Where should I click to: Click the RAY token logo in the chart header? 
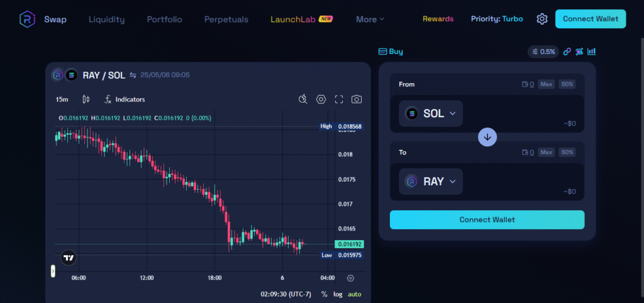pos(58,75)
